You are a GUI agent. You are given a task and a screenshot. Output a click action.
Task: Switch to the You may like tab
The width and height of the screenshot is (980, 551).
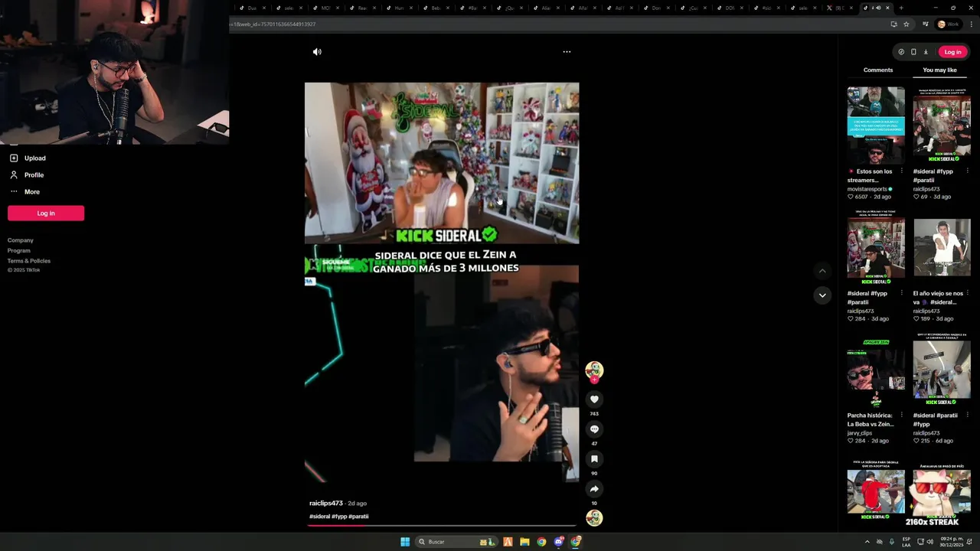point(939,70)
